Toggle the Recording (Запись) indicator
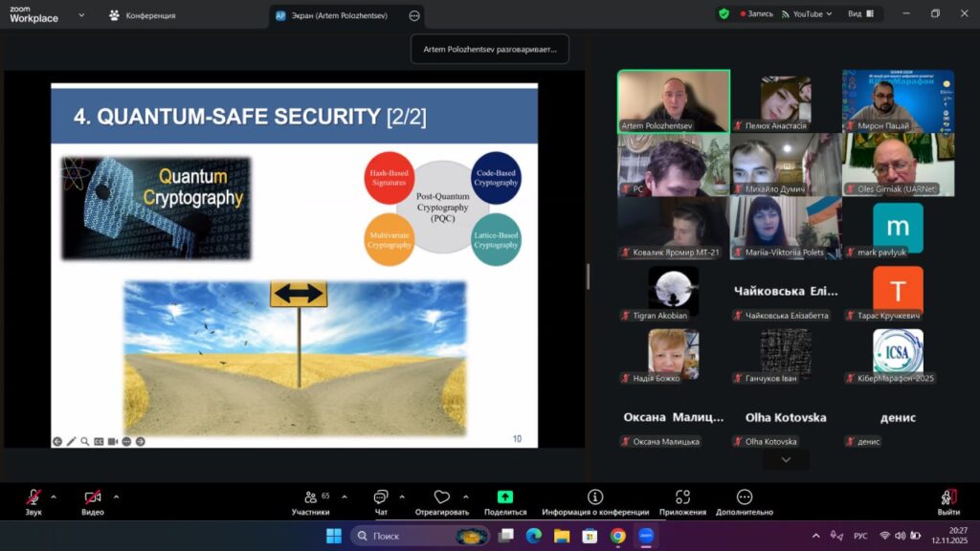The height and width of the screenshot is (551, 980). pyautogui.click(x=756, y=14)
